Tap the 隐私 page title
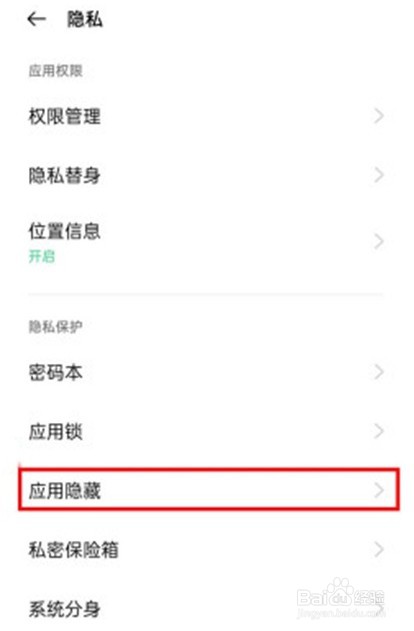Screen dimensions: 414x631 point(85,19)
